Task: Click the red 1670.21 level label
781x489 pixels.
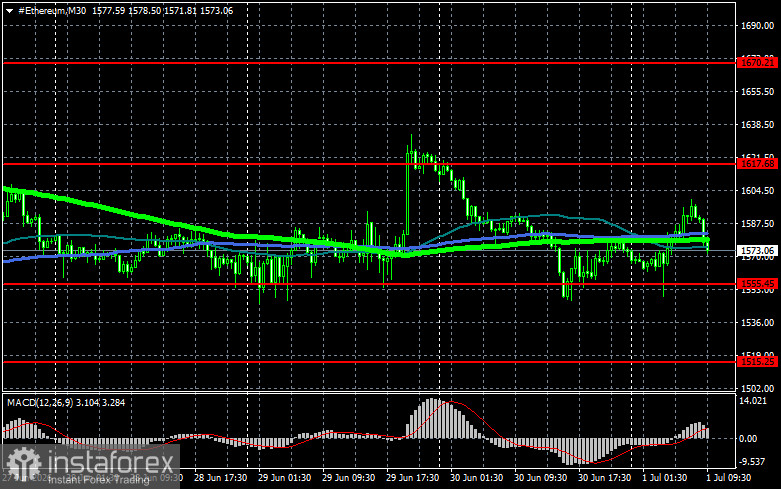Action: pos(758,63)
